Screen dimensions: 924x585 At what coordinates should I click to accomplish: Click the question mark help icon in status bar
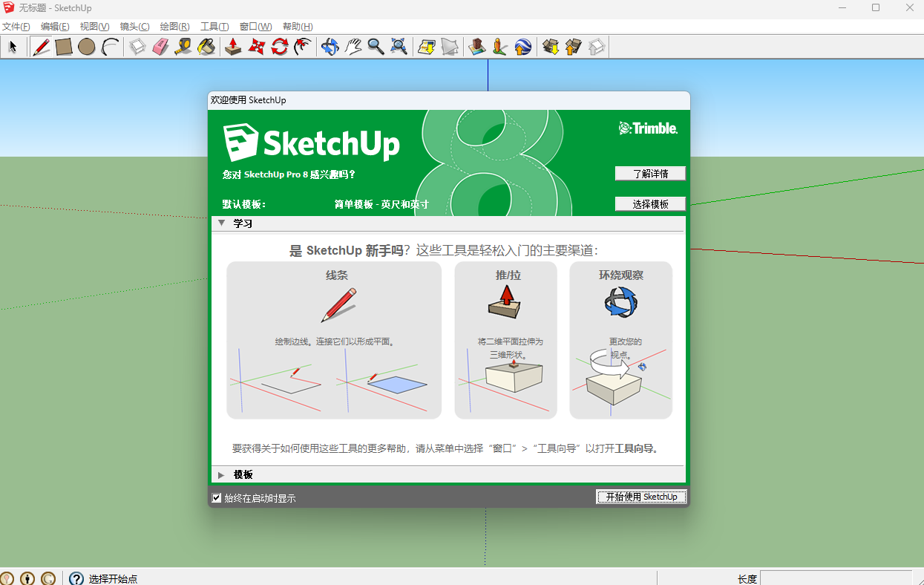coord(76,578)
